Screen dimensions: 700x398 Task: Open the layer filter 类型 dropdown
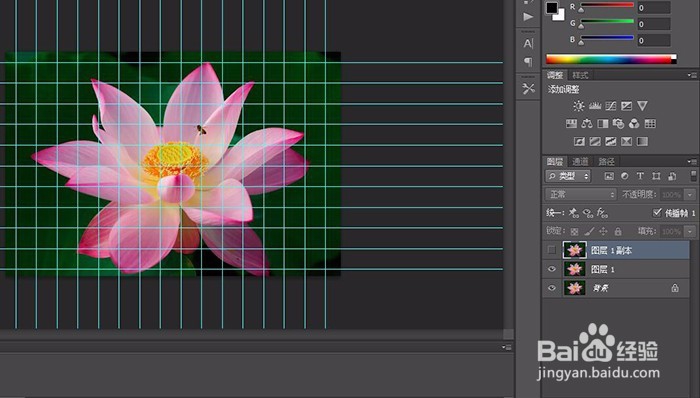tap(568, 176)
